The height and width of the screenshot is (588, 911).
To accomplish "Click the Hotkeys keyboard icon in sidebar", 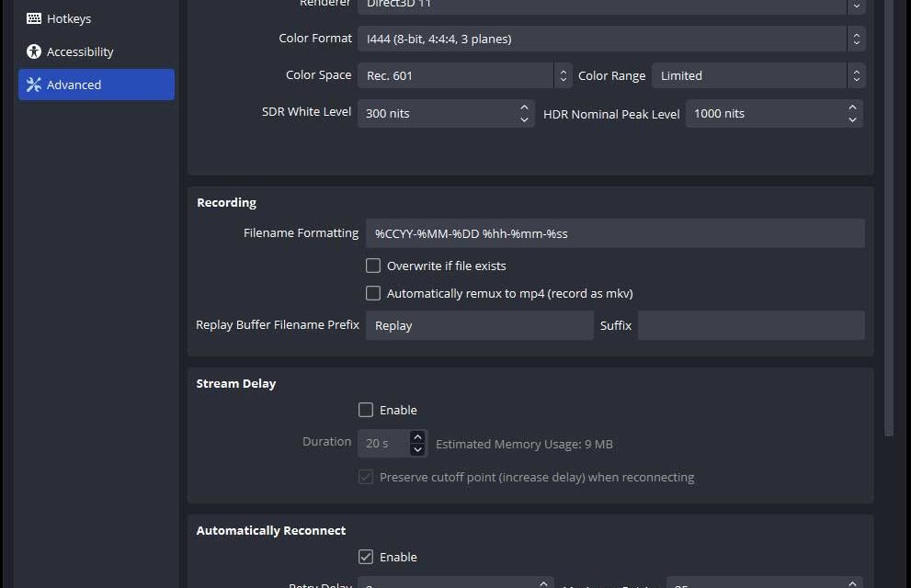I will coord(34,18).
